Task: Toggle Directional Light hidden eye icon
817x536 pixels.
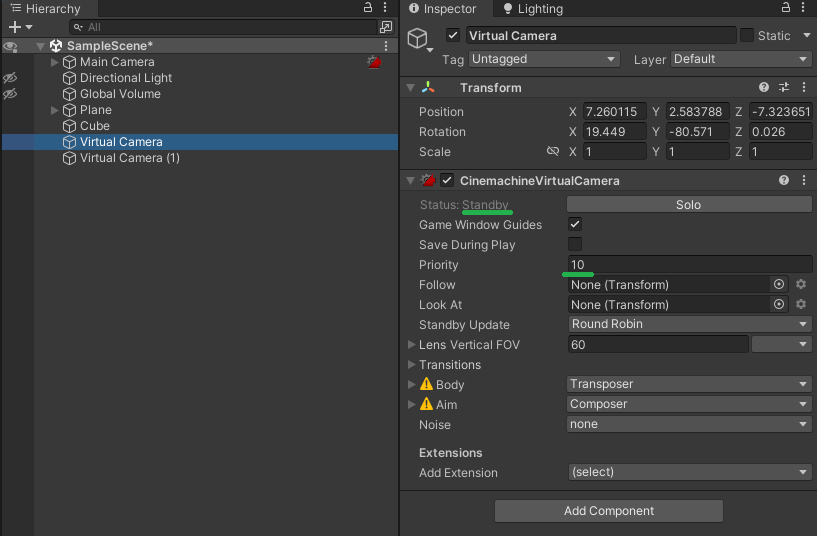Action: pyautogui.click(x=10, y=78)
